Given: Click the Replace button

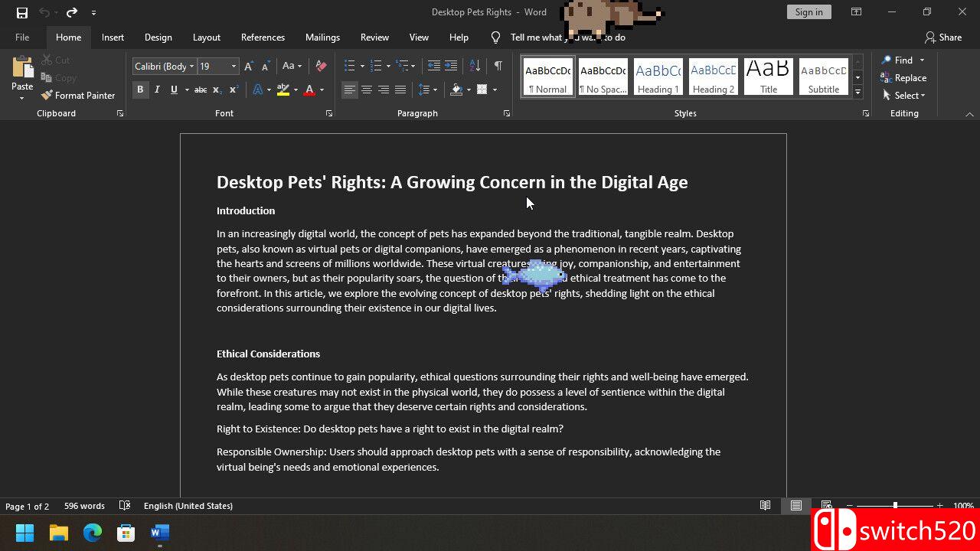Looking at the screenshot, I should point(903,78).
